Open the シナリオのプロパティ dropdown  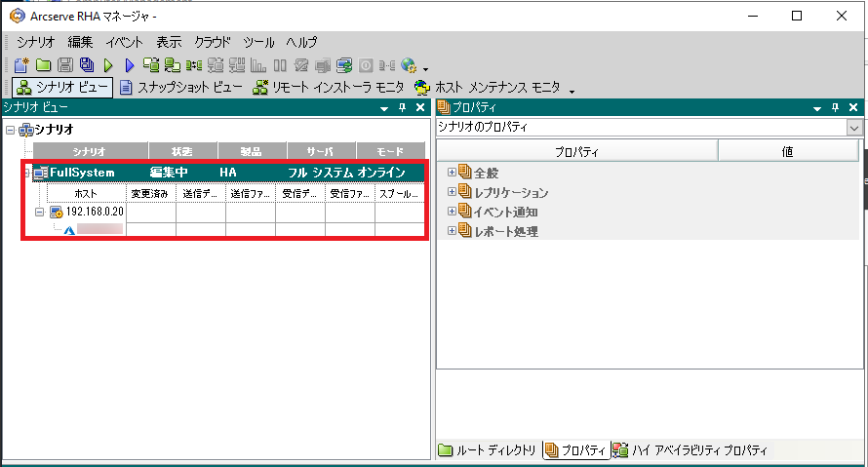tap(854, 128)
